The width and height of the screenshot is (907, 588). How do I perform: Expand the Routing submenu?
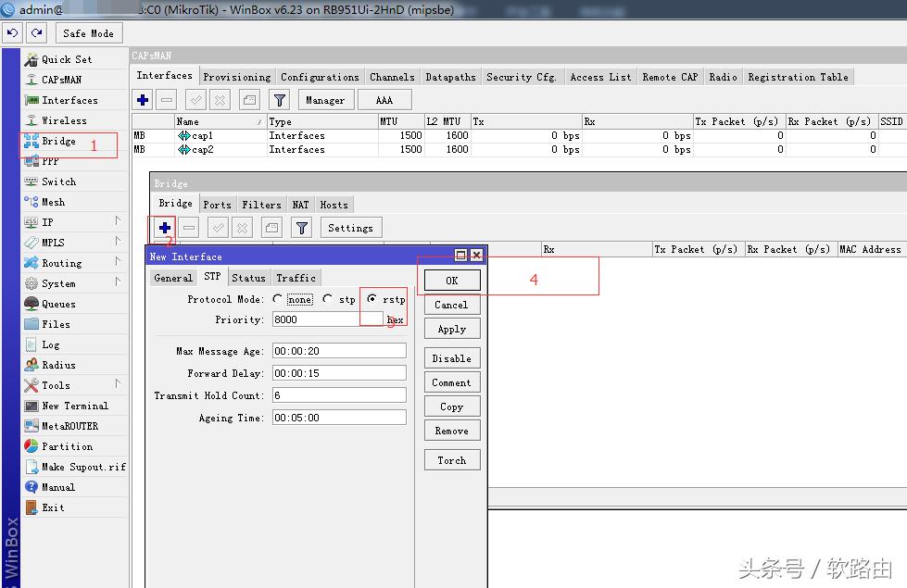(118, 262)
